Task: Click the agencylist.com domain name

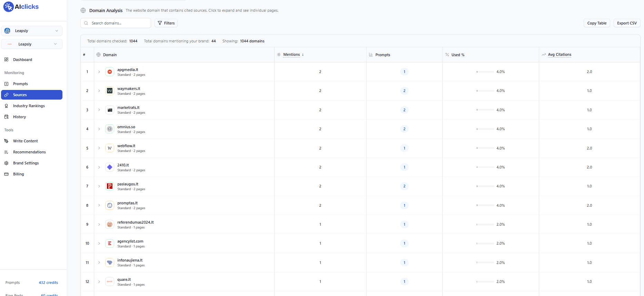Action: coord(130,241)
